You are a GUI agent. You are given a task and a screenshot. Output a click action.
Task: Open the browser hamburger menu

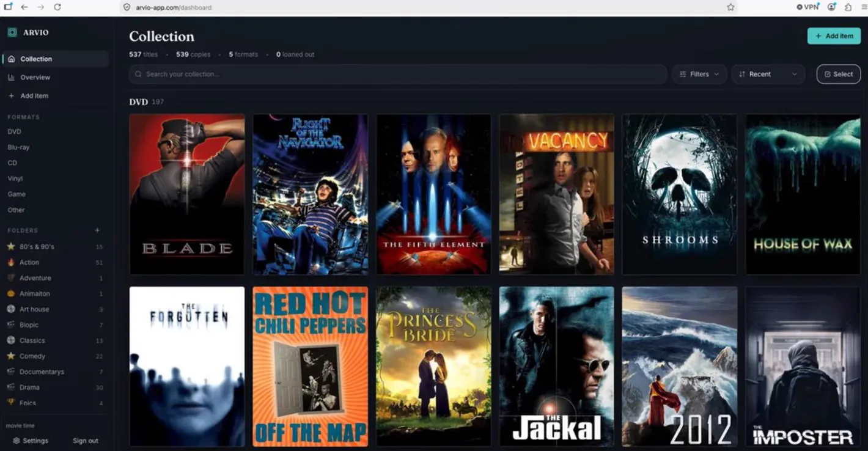tap(864, 7)
